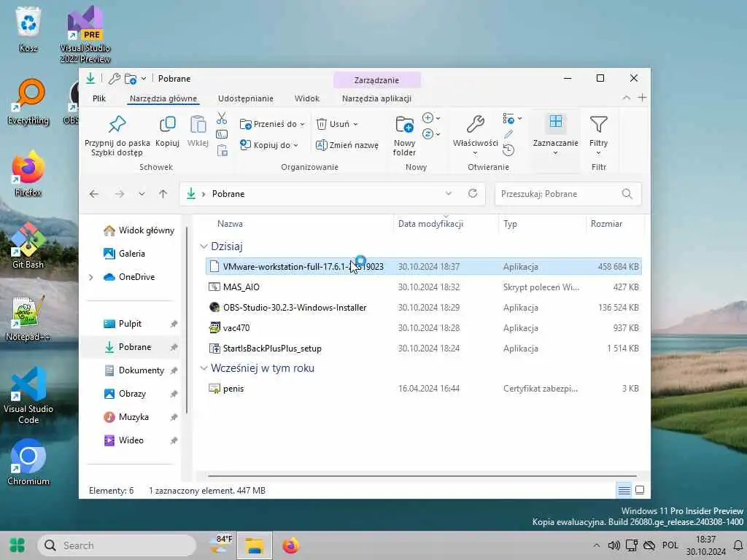Go up one folder level arrow
747x560 pixels.
pos(163,194)
